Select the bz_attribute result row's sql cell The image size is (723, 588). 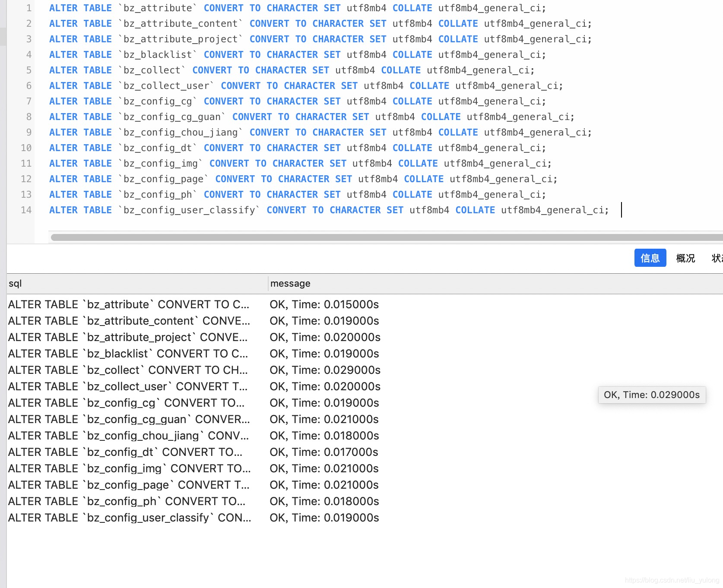(128, 305)
